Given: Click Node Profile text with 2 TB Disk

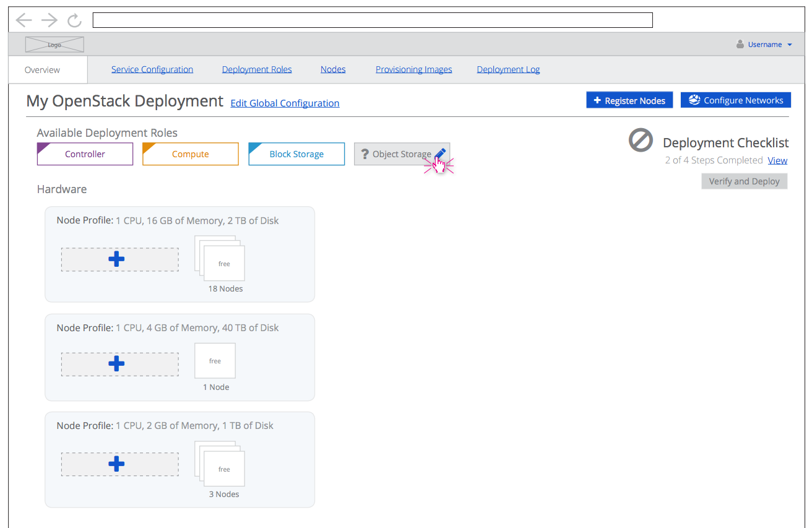Looking at the screenshot, I should pos(168,220).
